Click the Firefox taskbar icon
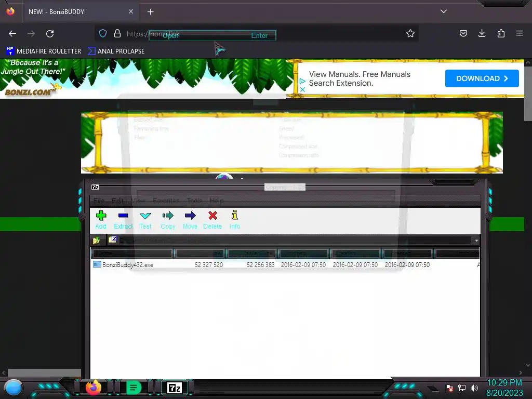 tap(94, 388)
